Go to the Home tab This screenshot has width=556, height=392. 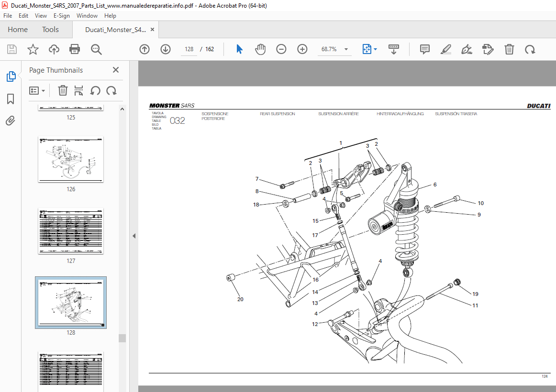pyautogui.click(x=18, y=30)
